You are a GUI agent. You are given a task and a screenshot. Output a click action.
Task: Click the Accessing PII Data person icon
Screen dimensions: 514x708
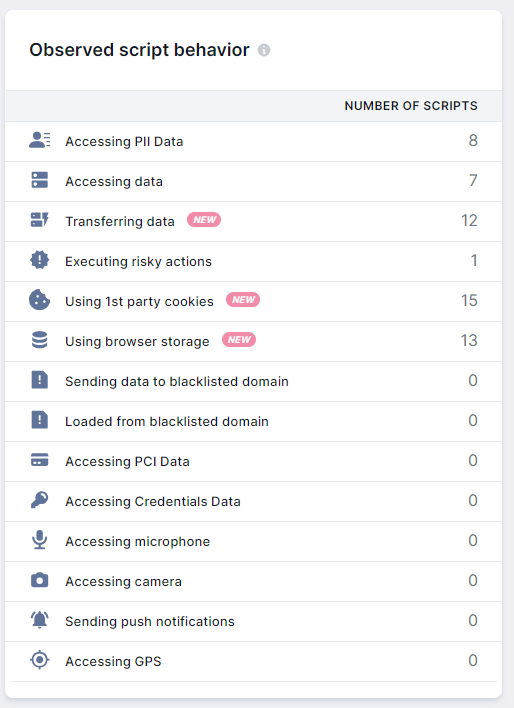[x=40, y=140]
